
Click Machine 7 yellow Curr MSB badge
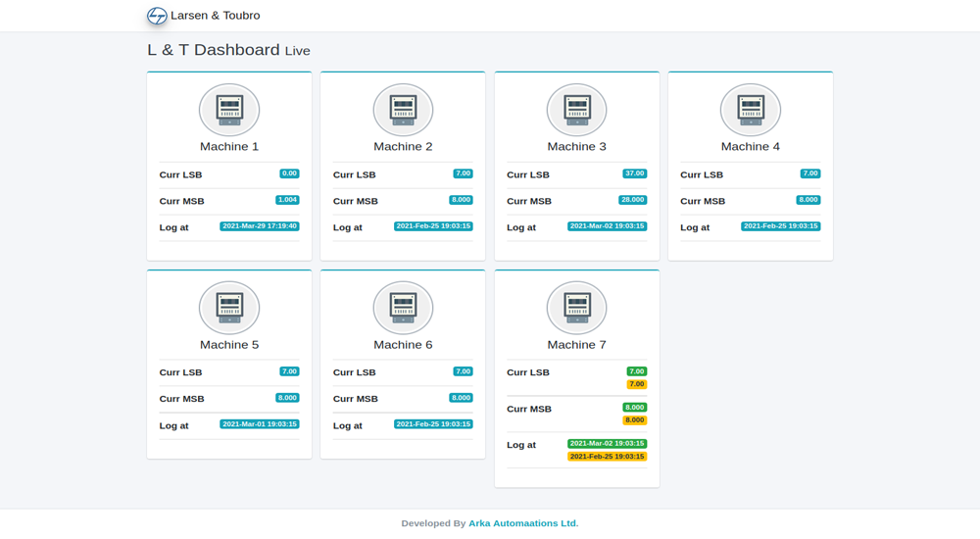(634, 420)
